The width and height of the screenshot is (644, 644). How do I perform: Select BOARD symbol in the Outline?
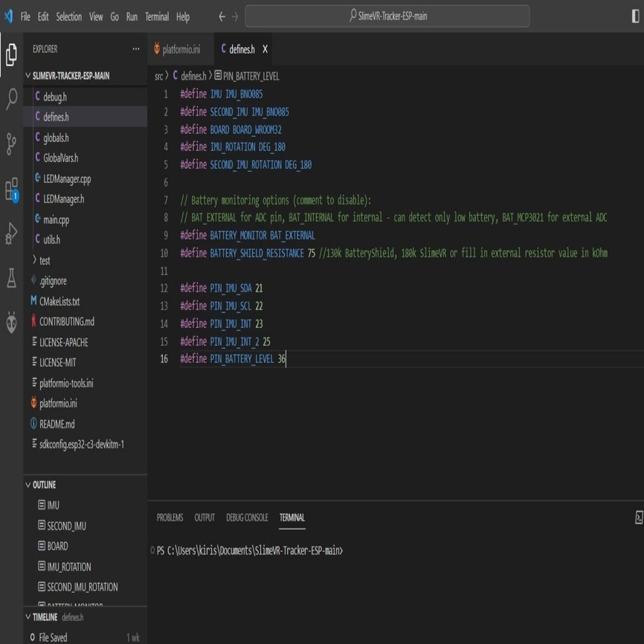click(57, 546)
